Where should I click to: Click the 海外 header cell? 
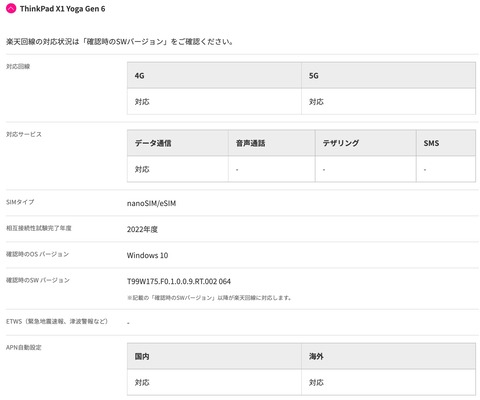coord(388,356)
